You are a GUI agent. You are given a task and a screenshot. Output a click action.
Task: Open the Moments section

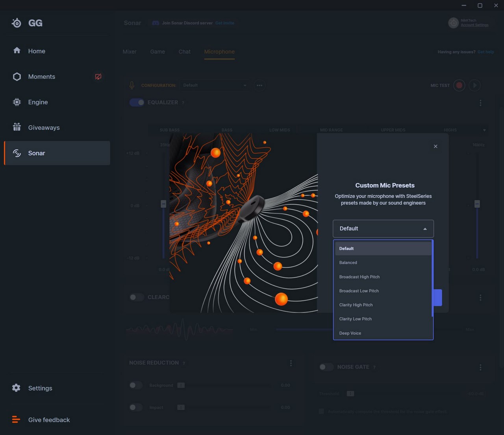click(57, 76)
